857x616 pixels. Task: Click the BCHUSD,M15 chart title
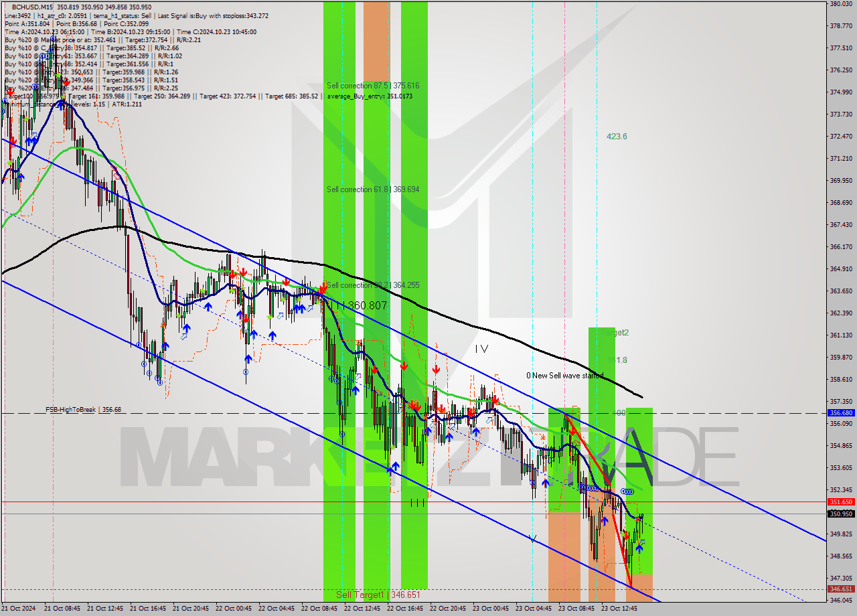coord(32,7)
